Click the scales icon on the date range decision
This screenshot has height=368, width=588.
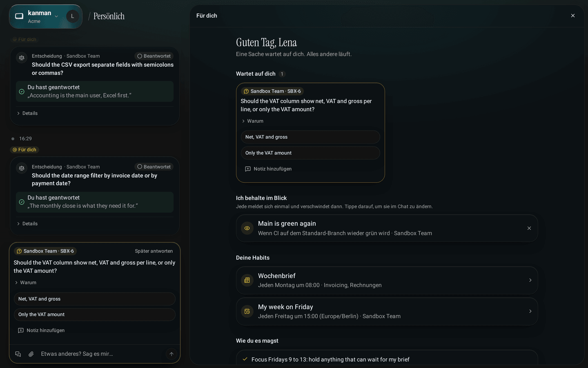22,168
